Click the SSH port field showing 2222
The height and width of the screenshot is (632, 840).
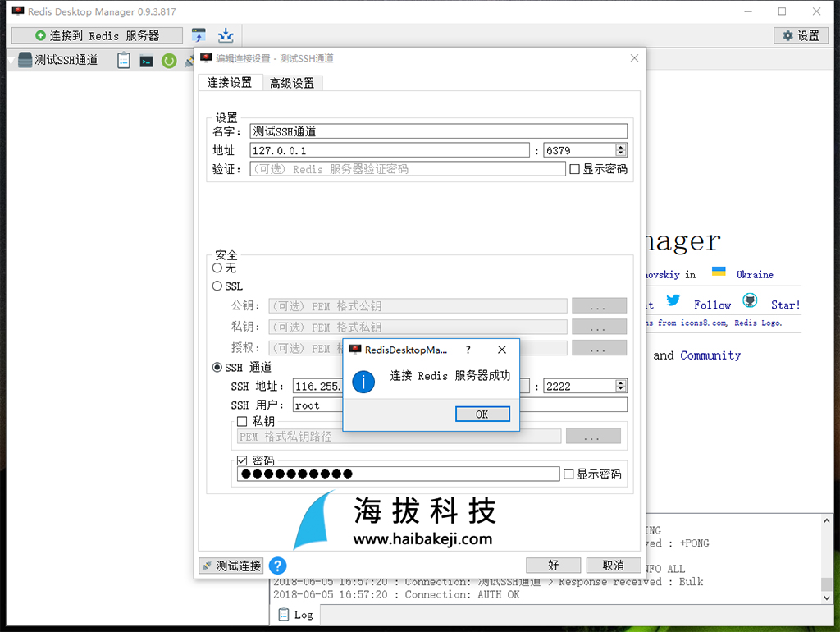point(580,386)
